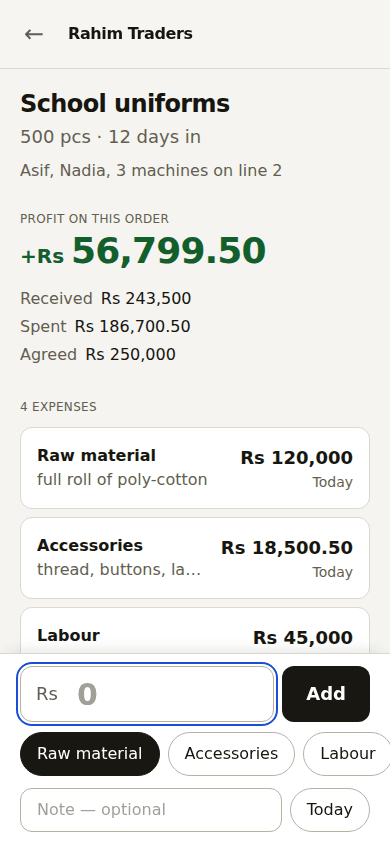Tap the Spent Rs 186,700.50 row
The image size is (390, 844).
coord(105,326)
